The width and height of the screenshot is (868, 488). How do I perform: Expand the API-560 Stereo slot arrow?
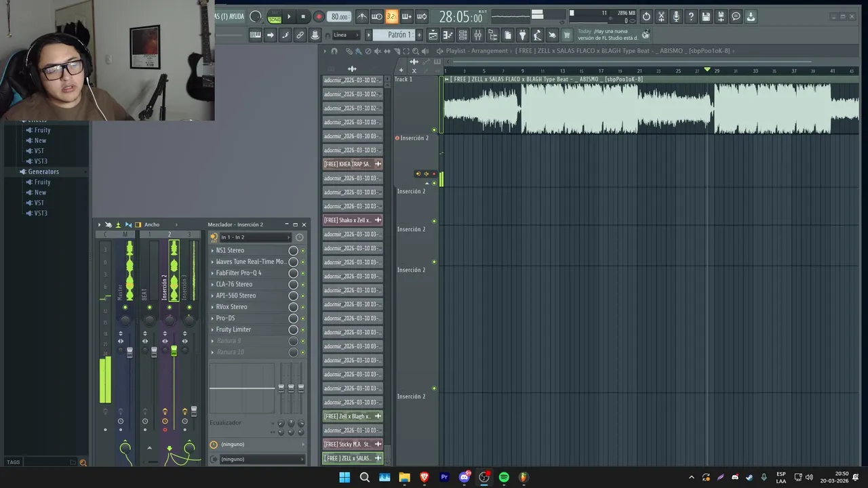tap(212, 296)
